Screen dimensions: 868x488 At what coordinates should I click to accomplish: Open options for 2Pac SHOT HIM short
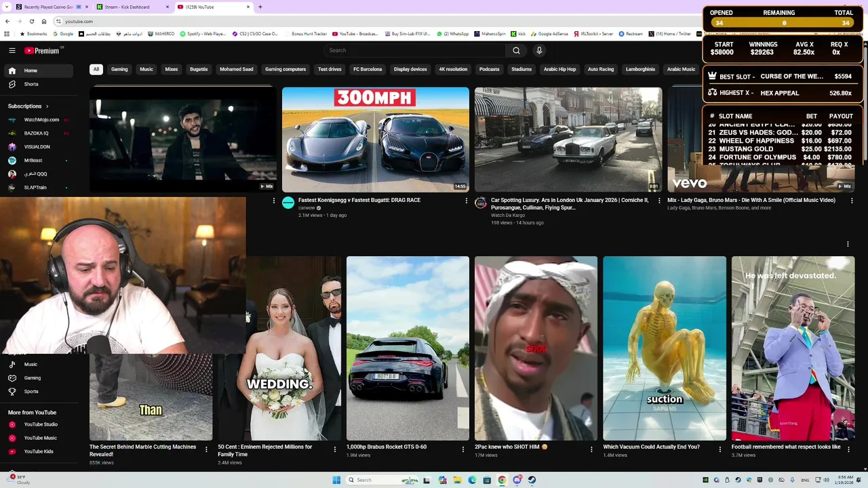[x=591, y=449]
